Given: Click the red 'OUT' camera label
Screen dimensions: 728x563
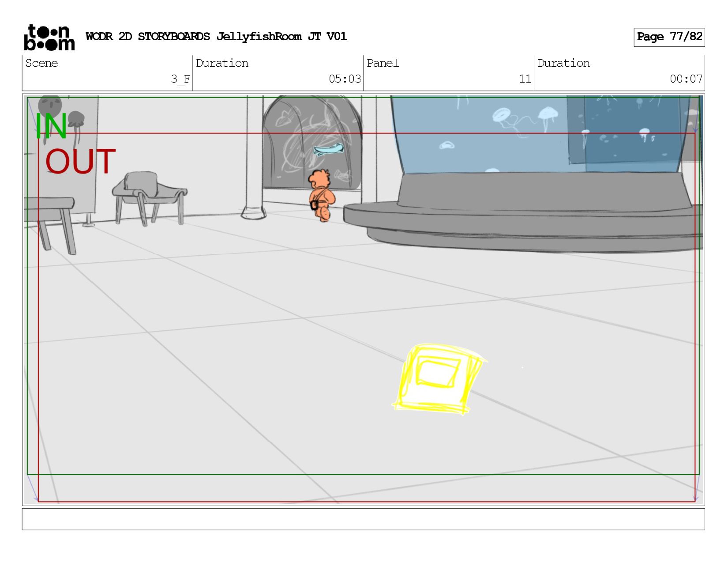Looking at the screenshot, I should [x=80, y=162].
